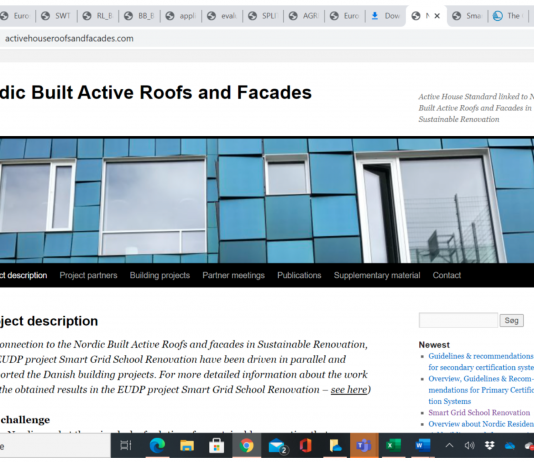Open the Smart Grid School Renovation link
Viewport: 534px width, 462px height.
pos(479,413)
